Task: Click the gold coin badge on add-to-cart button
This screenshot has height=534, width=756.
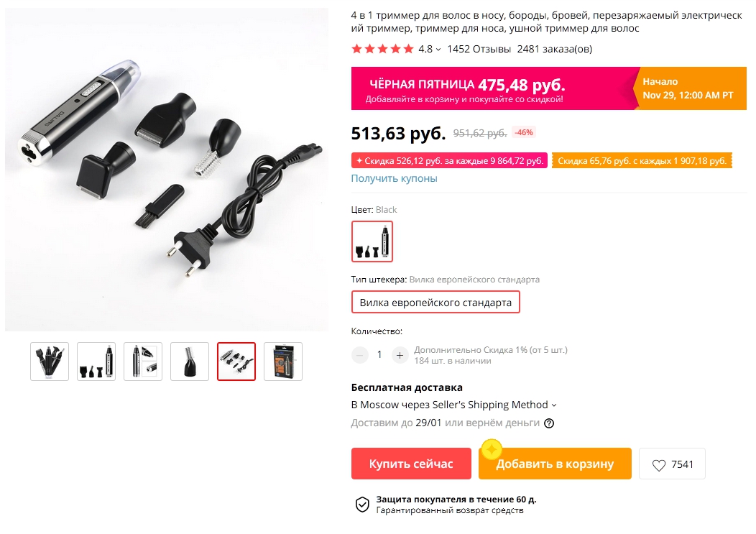Action: (x=492, y=450)
